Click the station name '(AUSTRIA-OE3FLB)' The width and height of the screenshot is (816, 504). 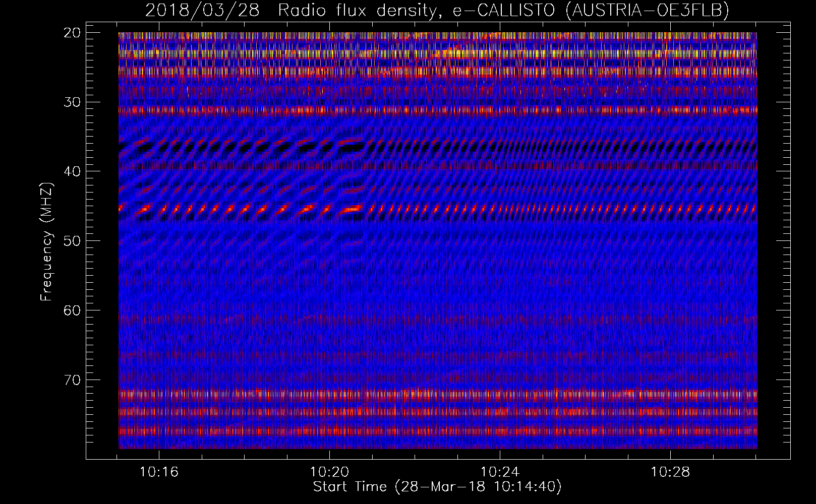[648, 10]
